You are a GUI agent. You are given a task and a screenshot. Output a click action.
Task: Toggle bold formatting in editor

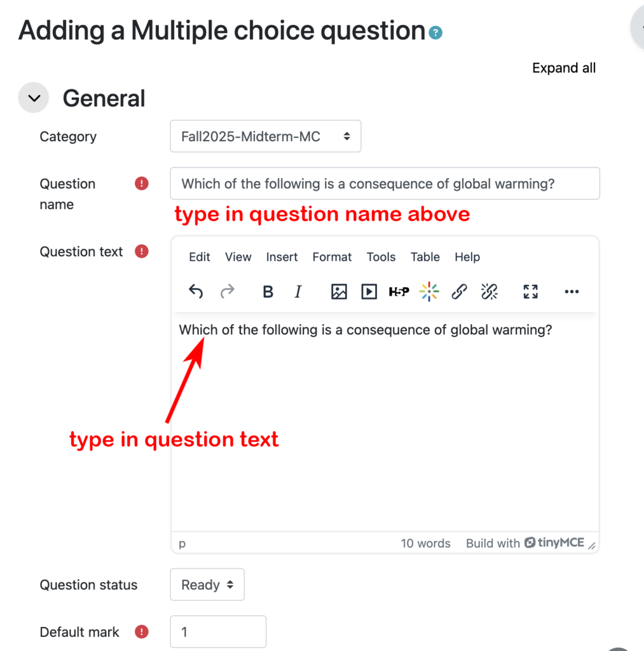coord(268,292)
